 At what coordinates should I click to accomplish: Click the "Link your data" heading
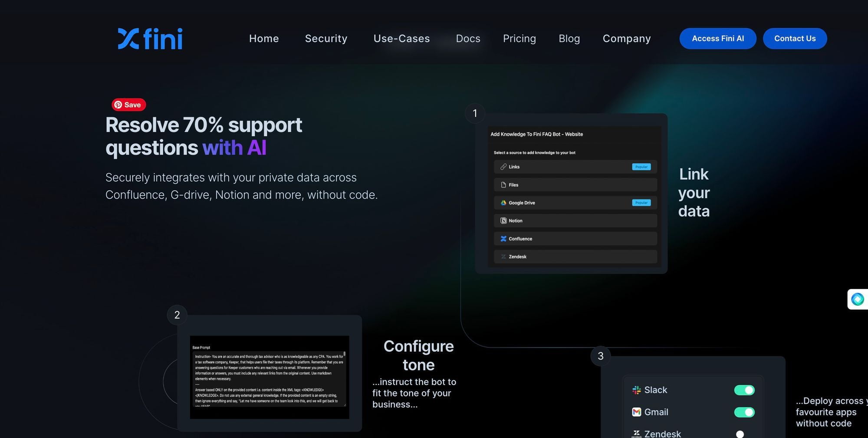click(694, 193)
